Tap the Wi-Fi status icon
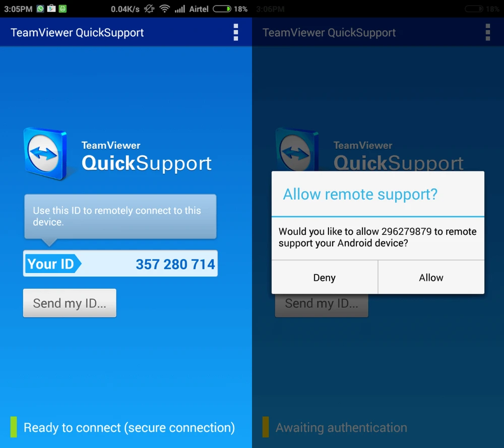Viewport: 504px width, 448px height. click(x=165, y=9)
